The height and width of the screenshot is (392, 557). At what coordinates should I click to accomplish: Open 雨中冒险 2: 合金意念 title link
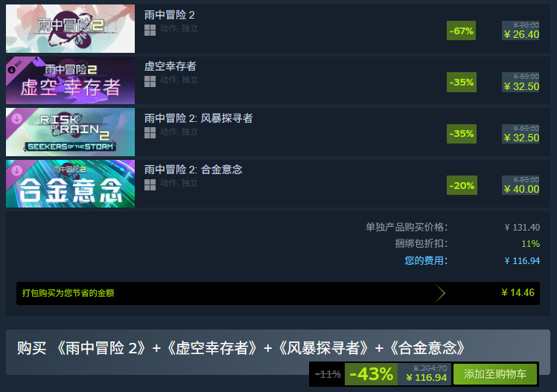coord(194,170)
